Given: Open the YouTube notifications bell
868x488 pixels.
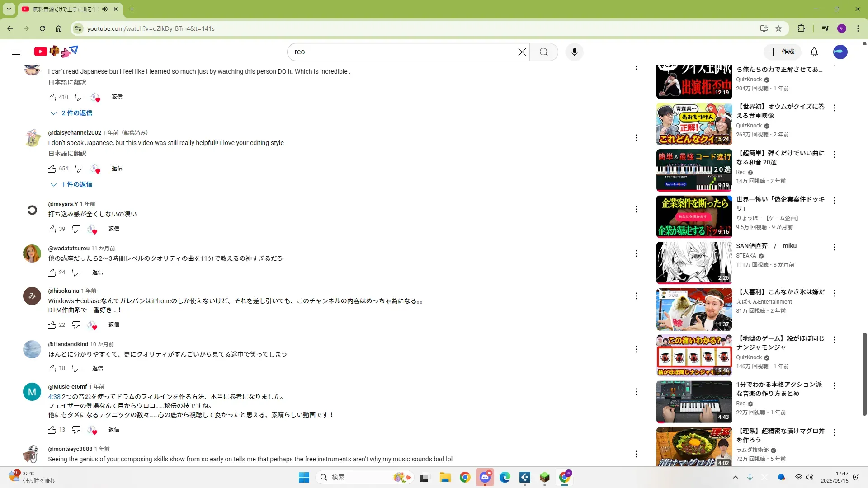Looking at the screenshot, I should click(814, 52).
